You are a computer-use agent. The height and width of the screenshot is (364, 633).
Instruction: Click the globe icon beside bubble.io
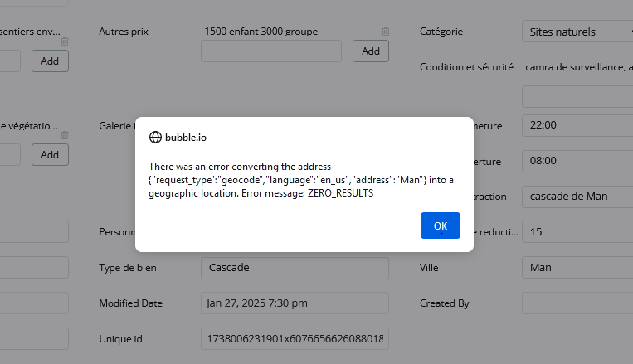click(x=155, y=138)
